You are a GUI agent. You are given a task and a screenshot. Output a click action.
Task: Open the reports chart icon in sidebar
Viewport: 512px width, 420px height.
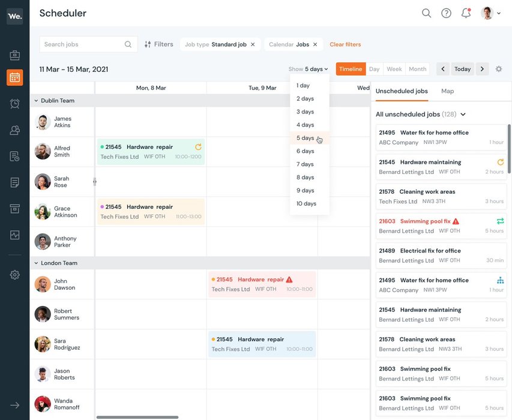(x=14, y=235)
